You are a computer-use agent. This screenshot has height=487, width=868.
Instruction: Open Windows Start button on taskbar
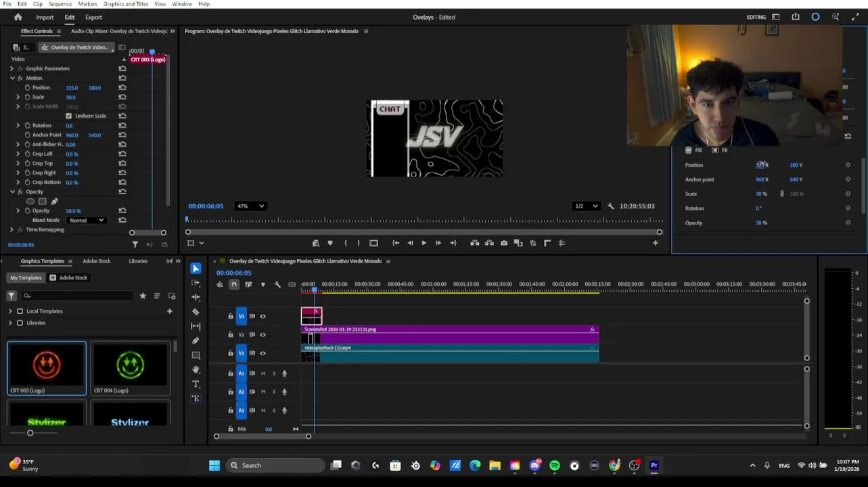tap(214, 465)
